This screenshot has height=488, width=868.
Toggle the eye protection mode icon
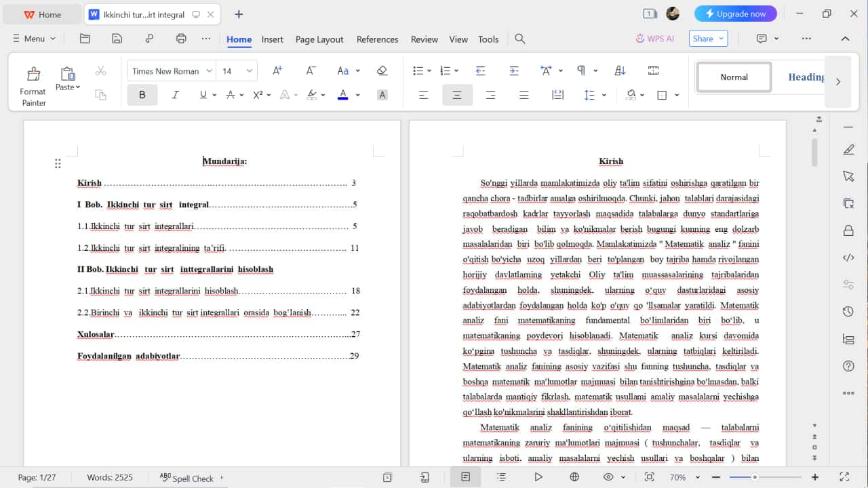click(x=608, y=477)
